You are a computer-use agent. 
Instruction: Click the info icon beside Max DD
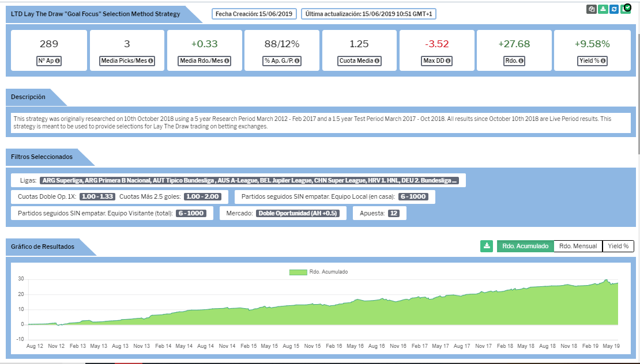[x=448, y=60]
